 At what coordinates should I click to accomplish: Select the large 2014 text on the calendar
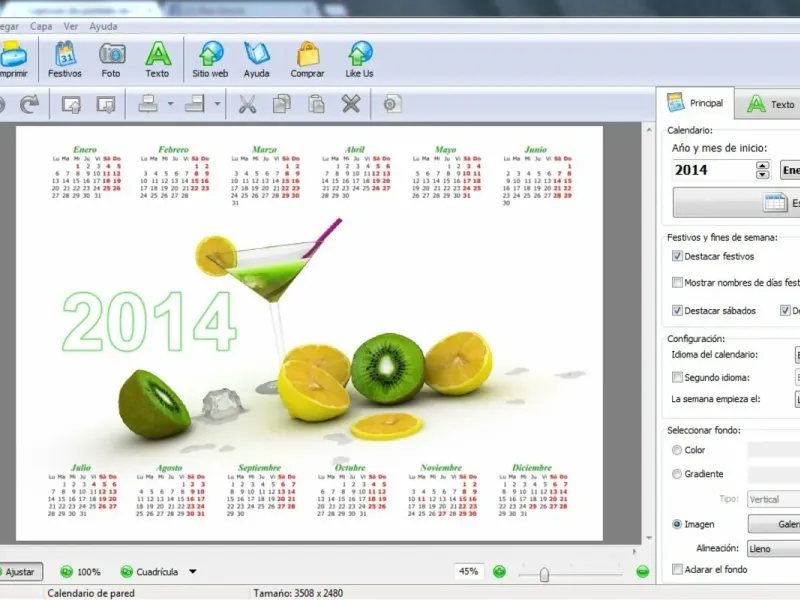[x=149, y=321]
